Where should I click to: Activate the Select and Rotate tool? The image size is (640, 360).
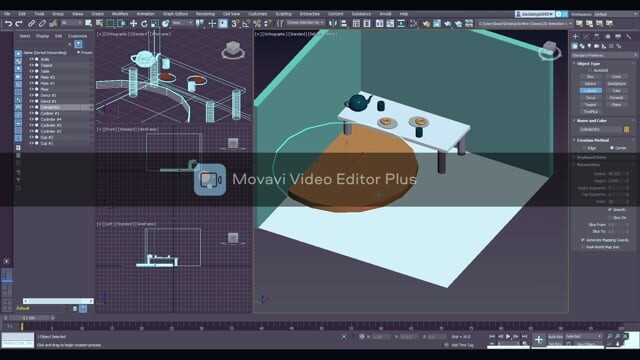click(144, 24)
